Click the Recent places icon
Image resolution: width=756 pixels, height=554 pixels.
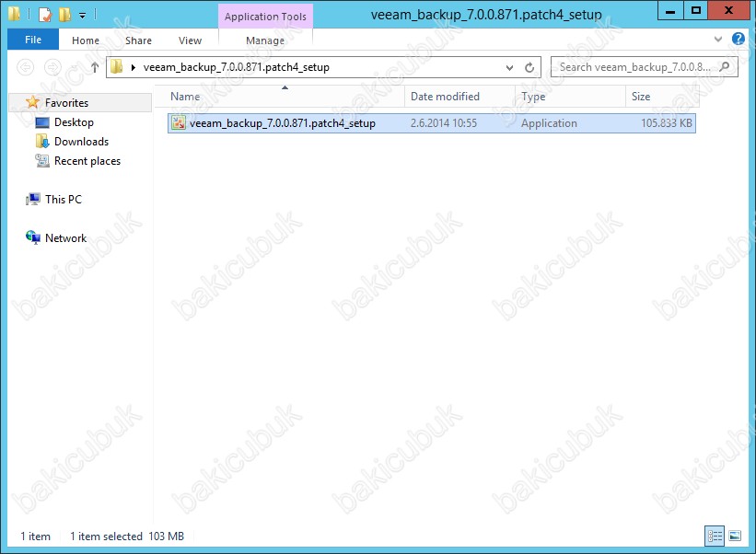click(42, 160)
